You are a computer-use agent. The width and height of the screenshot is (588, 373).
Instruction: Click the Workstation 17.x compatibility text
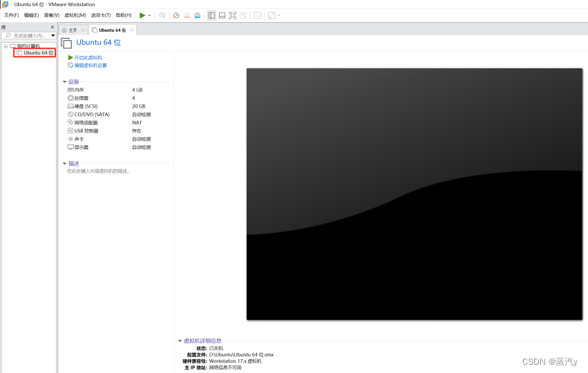pyautogui.click(x=235, y=361)
